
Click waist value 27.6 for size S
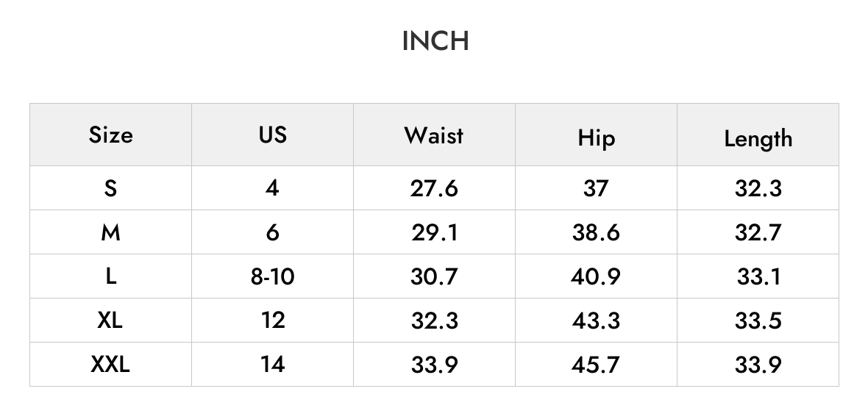tap(434, 188)
